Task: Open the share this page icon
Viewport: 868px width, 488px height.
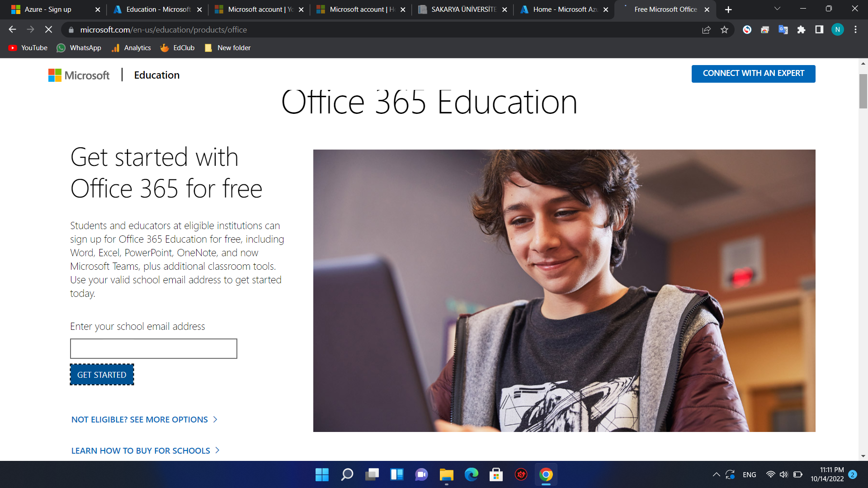Action: 706,30
